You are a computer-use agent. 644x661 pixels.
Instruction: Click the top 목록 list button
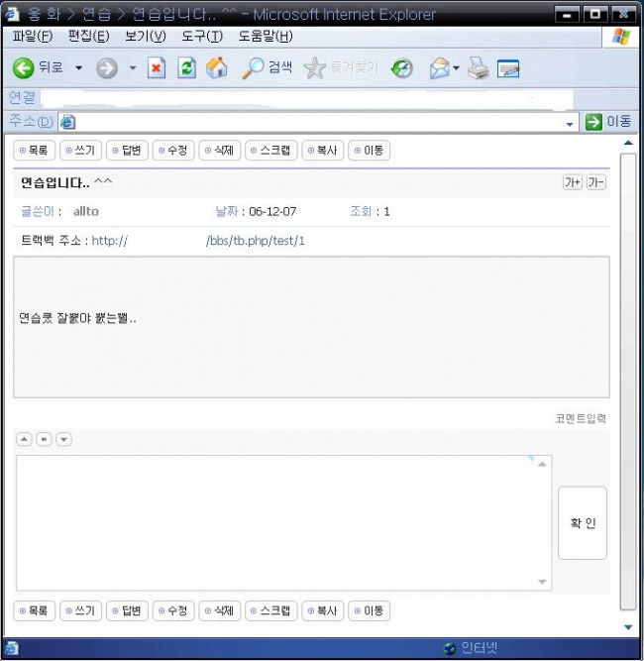tap(34, 151)
